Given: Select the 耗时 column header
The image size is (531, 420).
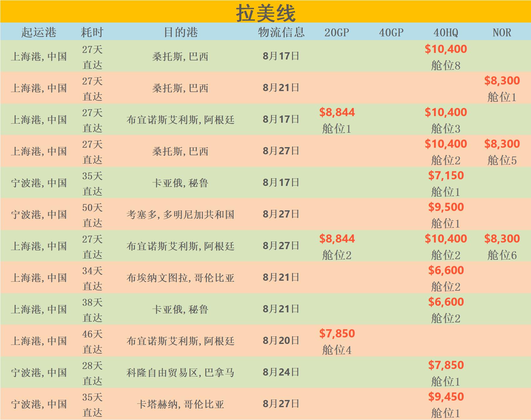Looking at the screenshot, I should (x=92, y=32).
